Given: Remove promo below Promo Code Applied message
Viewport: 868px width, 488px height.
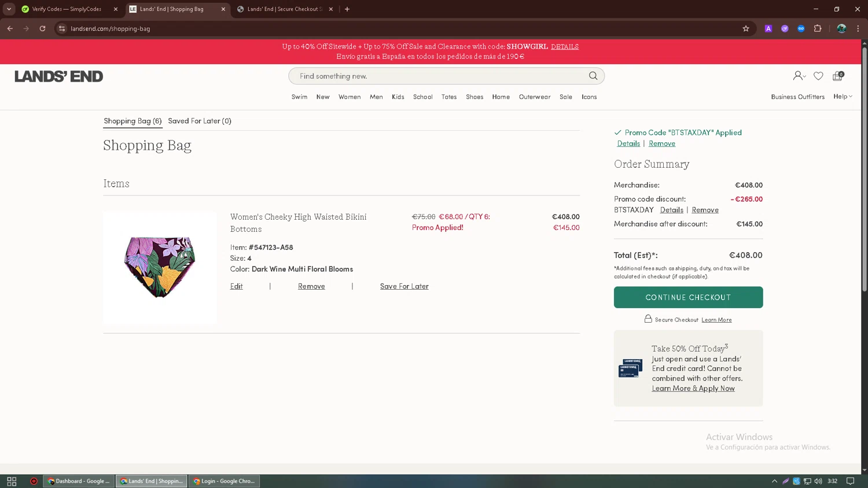Looking at the screenshot, I should pyautogui.click(x=662, y=143).
